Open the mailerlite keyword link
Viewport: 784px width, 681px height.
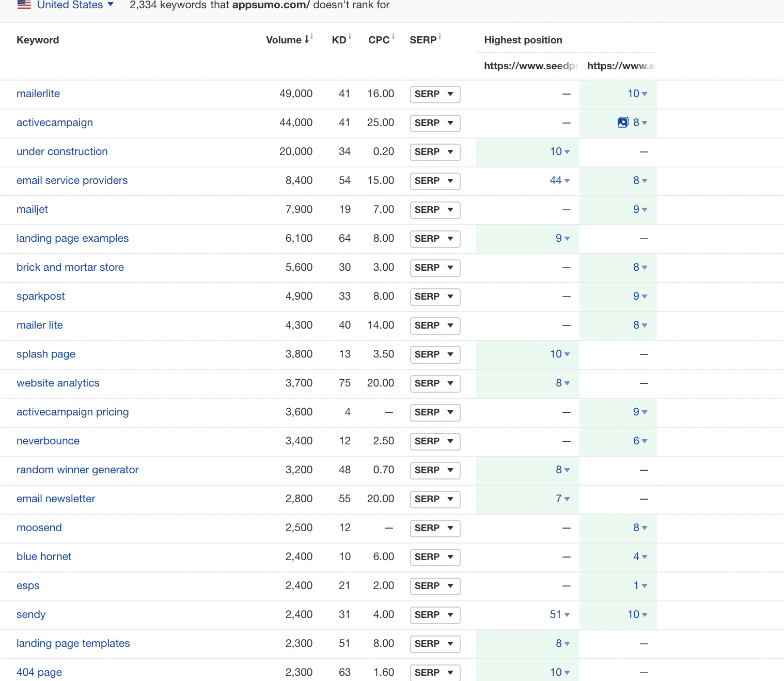pos(38,94)
